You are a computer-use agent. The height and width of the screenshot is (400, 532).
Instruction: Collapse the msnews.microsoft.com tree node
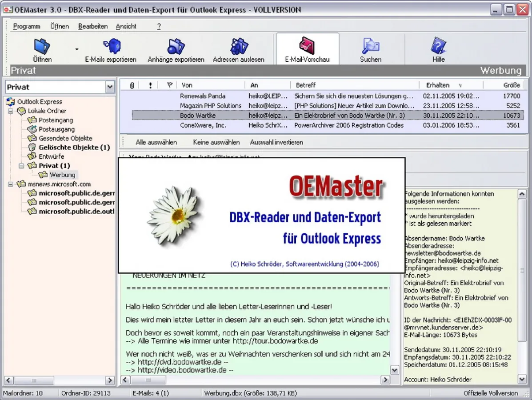click(11, 184)
